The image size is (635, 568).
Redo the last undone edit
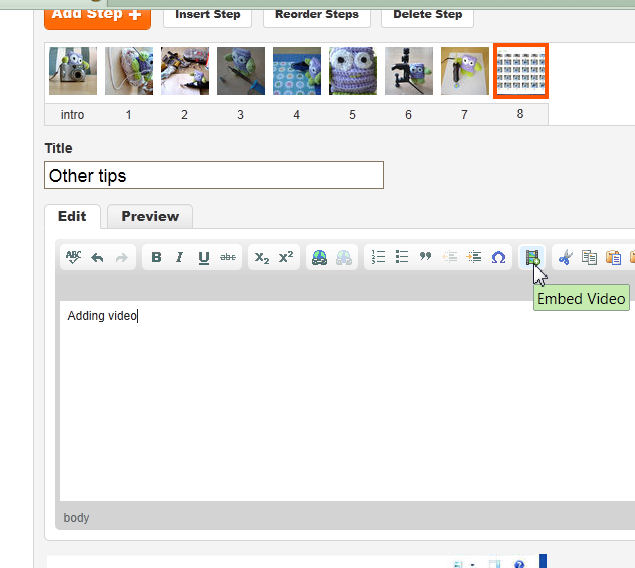[121, 257]
